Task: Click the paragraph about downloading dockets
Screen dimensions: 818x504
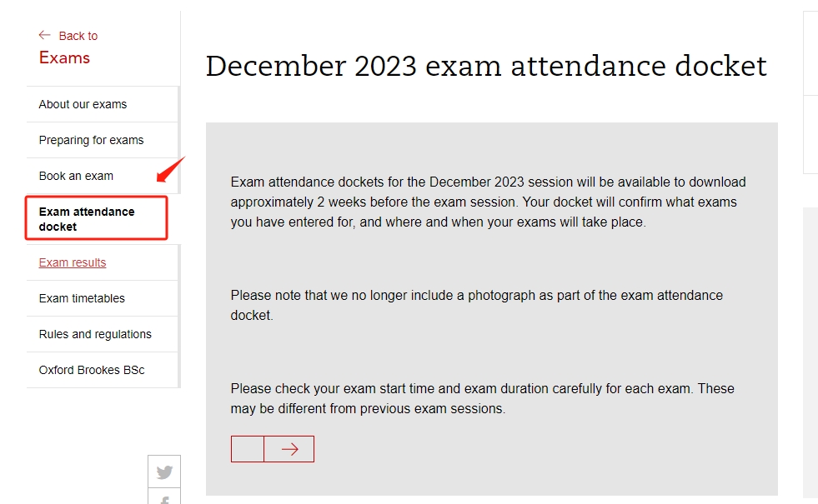Action: tap(488, 202)
